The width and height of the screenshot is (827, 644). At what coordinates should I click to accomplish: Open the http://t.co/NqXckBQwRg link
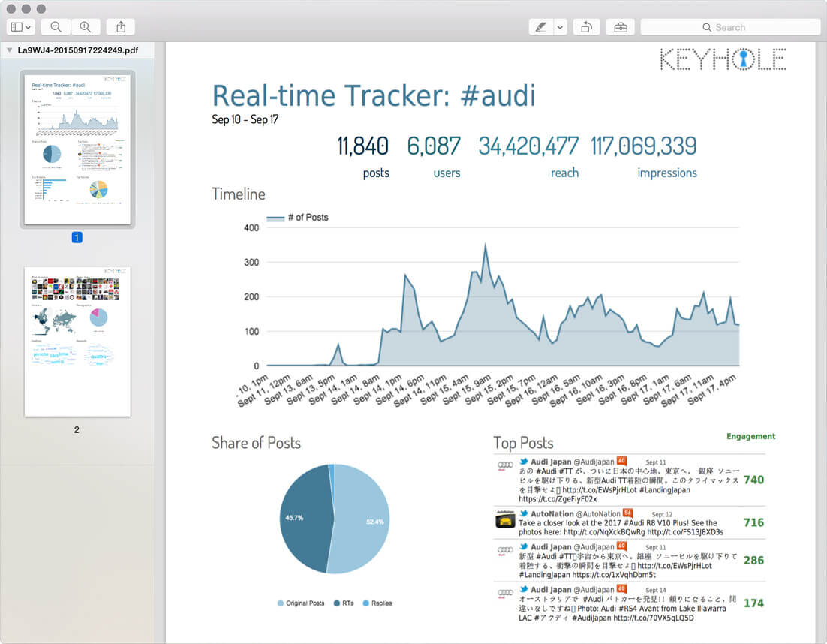604,532
